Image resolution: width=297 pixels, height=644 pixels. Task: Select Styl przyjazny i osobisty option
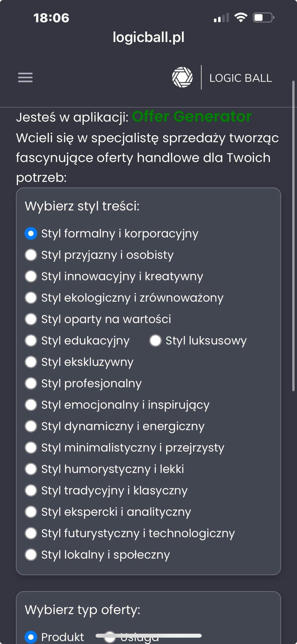pos(31,255)
